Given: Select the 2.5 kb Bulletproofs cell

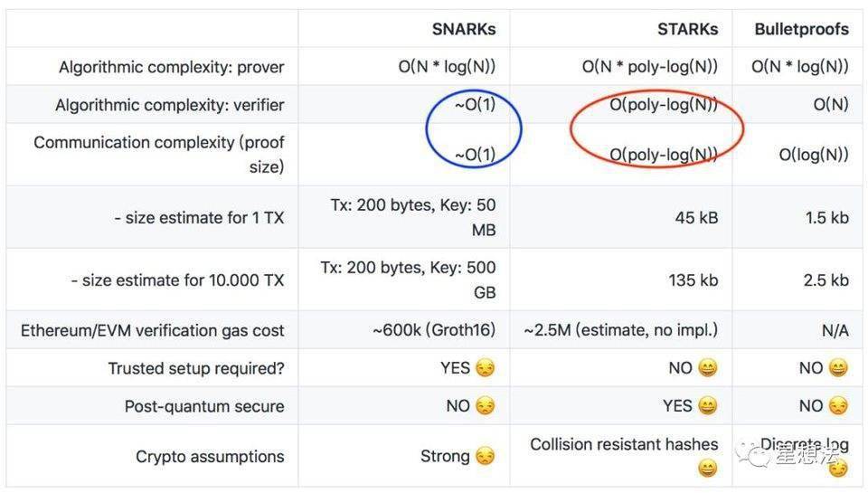Looking at the screenshot, I should click(x=826, y=280).
